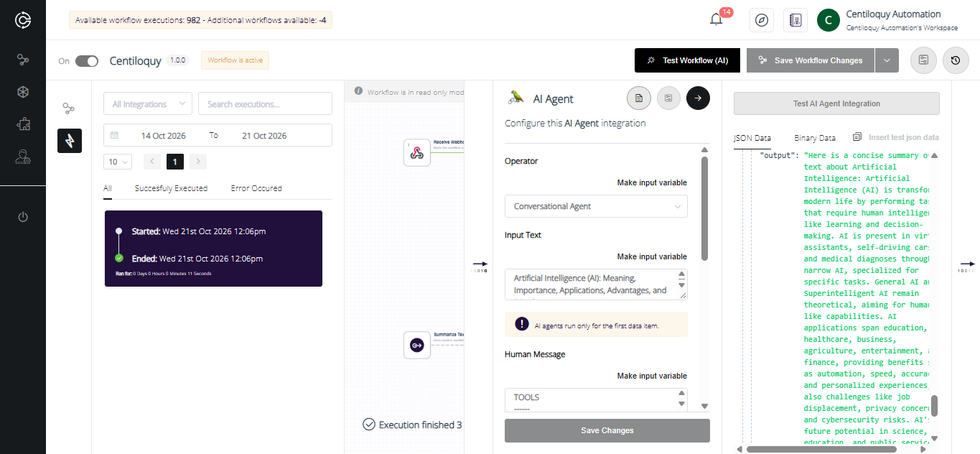Open the execution started Wed 21st Oct card
Image resolution: width=980 pixels, height=454 pixels.
tap(213, 249)
